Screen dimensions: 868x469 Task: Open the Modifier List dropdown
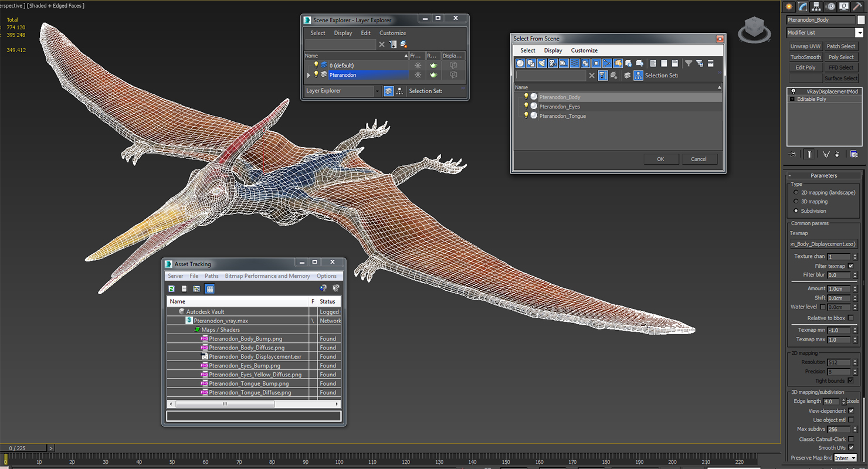(859, 33)
